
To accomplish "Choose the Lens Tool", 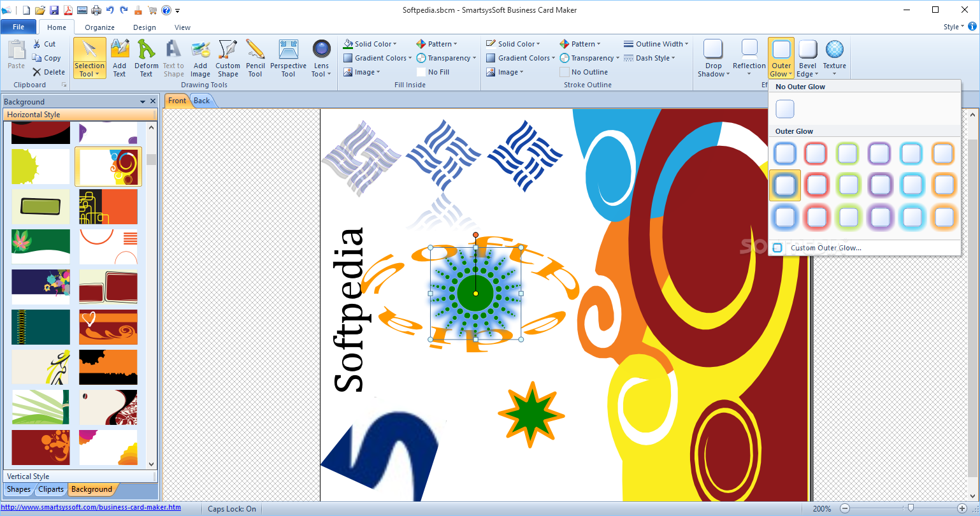I will tap(321, 58).
